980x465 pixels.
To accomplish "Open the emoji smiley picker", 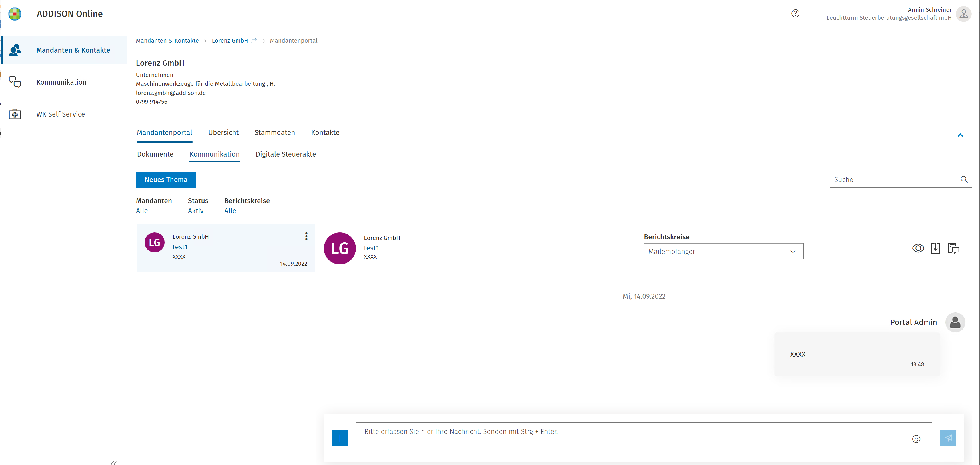I will [917, 439].
